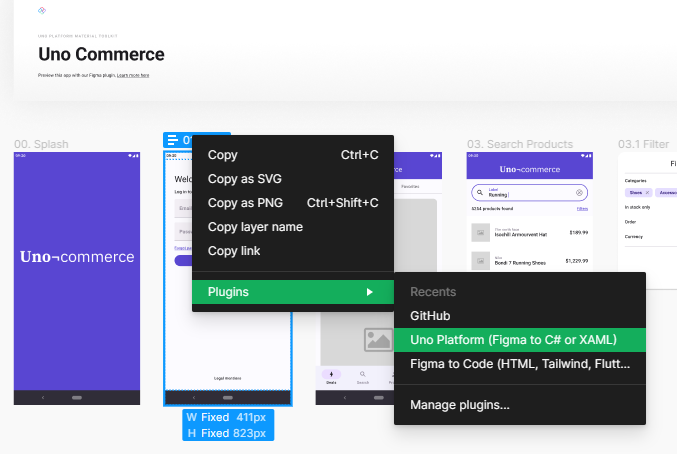Screen dimensions: 677x454
Task: Open Manage plugins...
Action: tap(460, 405)
